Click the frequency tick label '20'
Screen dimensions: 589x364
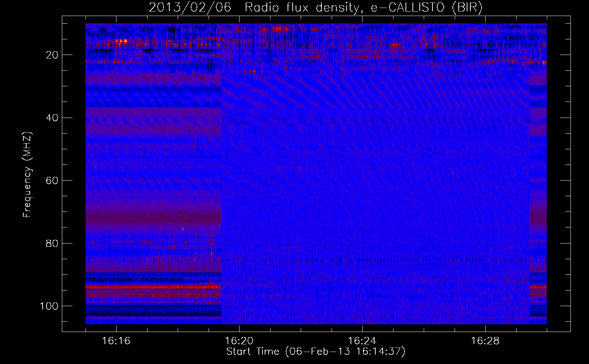click(x=52, y=55)
